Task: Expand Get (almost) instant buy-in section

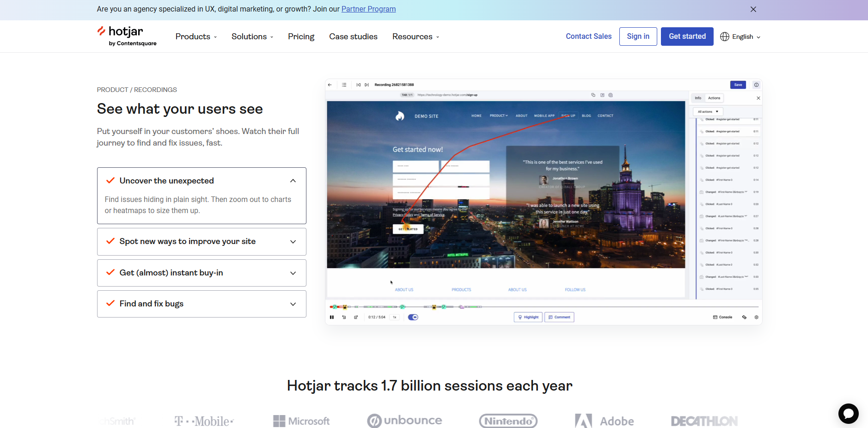Action: coord(202,273)
